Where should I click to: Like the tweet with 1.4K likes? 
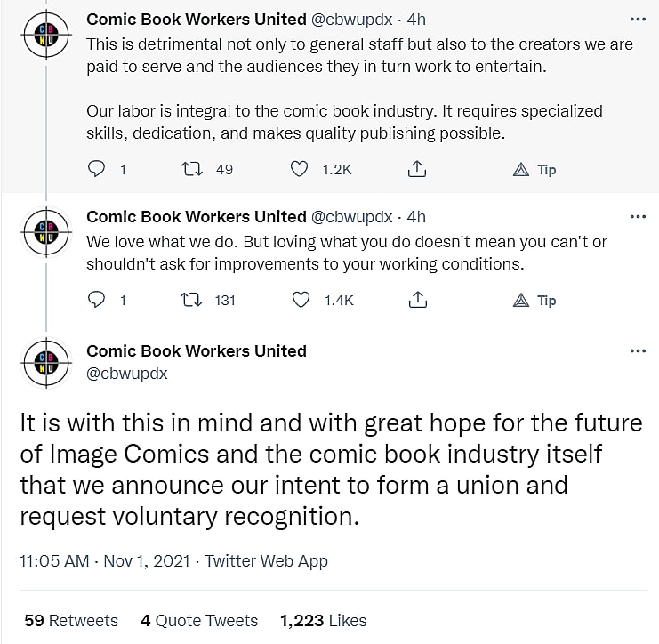tap(301, 301)
